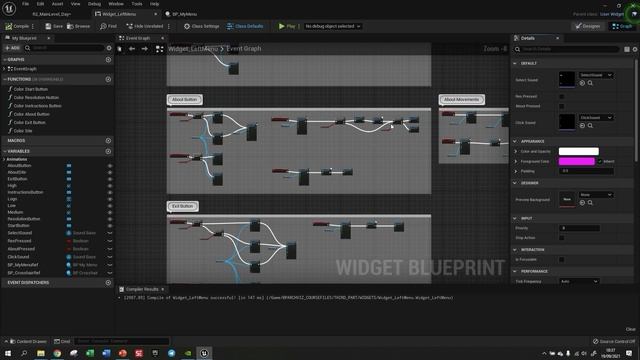Open Tick Frequency Auto dropdown
The height and width of the screenshot is (360, 640).
(579, 281)
